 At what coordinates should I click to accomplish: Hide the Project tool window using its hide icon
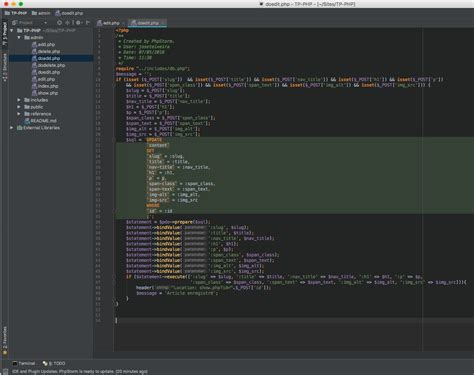88,23
